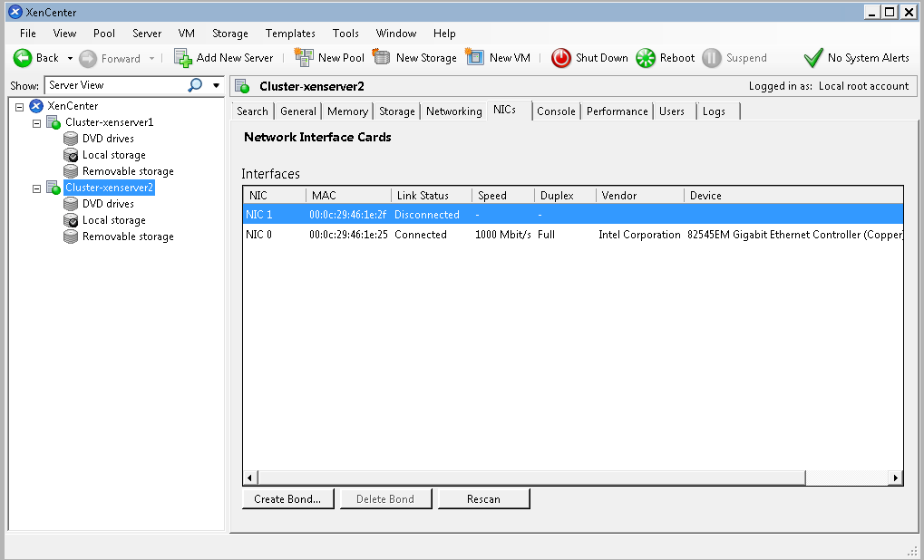Open the Back history dropdown arrow
Screen dimensions: 924x560
[70, 58]
